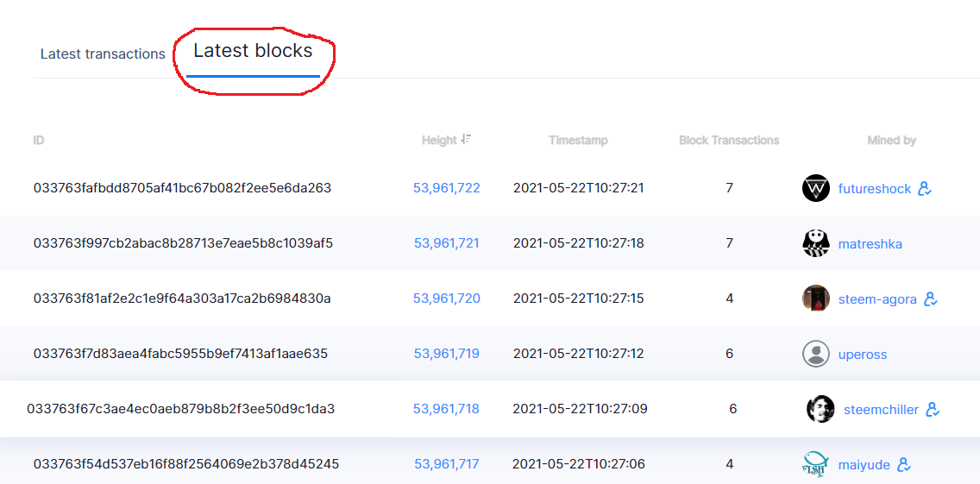Image resolution: width=980 pixels, height=484 pixels.
Task: Click the upeross default profile icon
Action: [x=815, y=354]
